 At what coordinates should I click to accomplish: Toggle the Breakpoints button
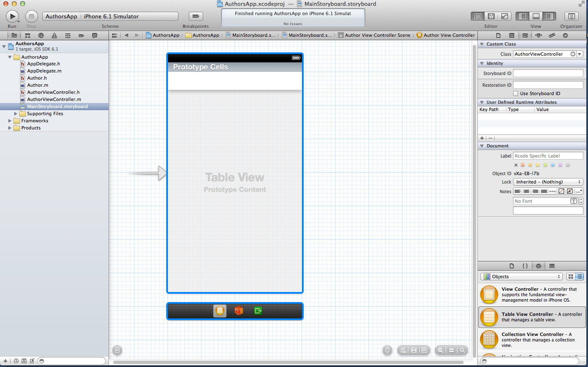tap(196, 16)
